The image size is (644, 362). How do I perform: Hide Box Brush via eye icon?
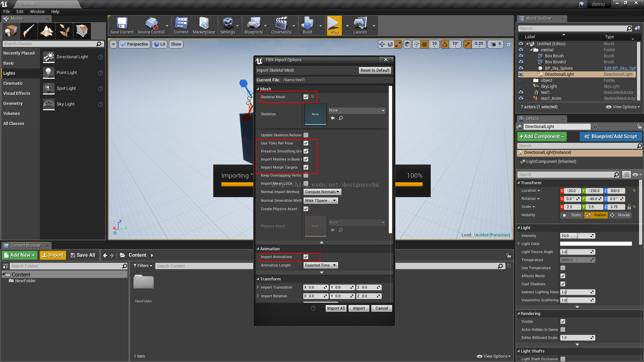pyautogui.click(x=521, y=56)
